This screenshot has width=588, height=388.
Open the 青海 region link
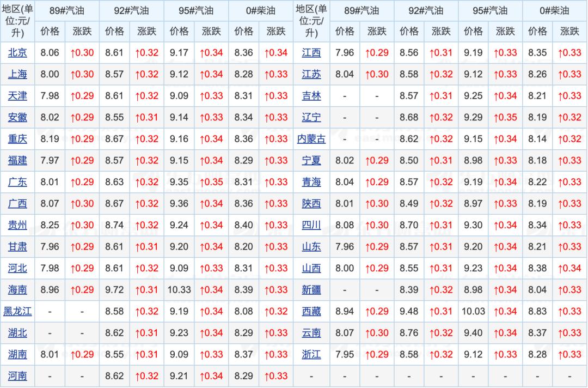[311, 182]
